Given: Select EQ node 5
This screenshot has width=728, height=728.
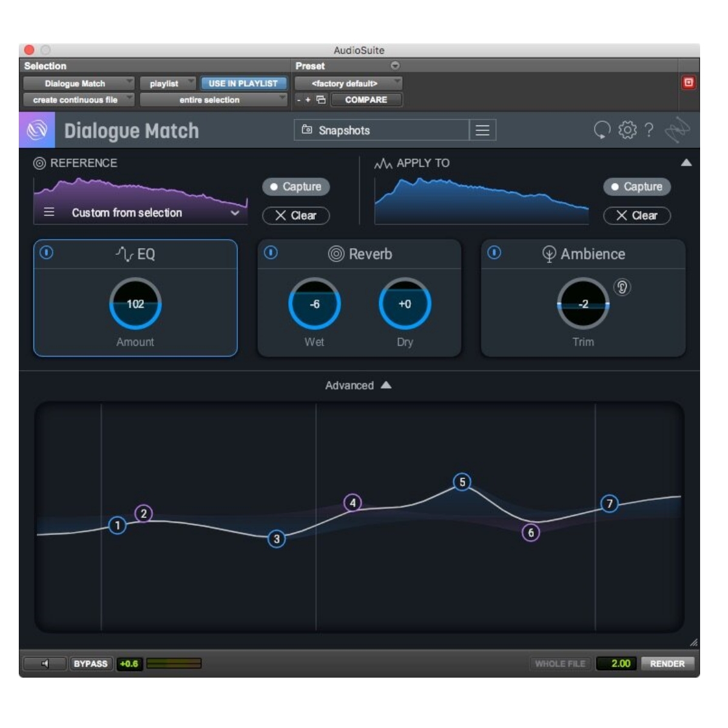Looking at the screenshot, I should [462, 482].
